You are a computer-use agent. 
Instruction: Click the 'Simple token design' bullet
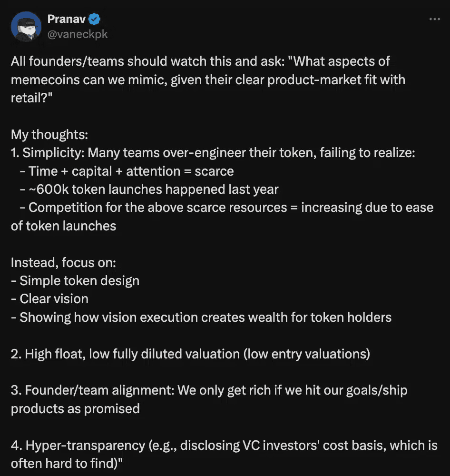[x=75, y=280]
